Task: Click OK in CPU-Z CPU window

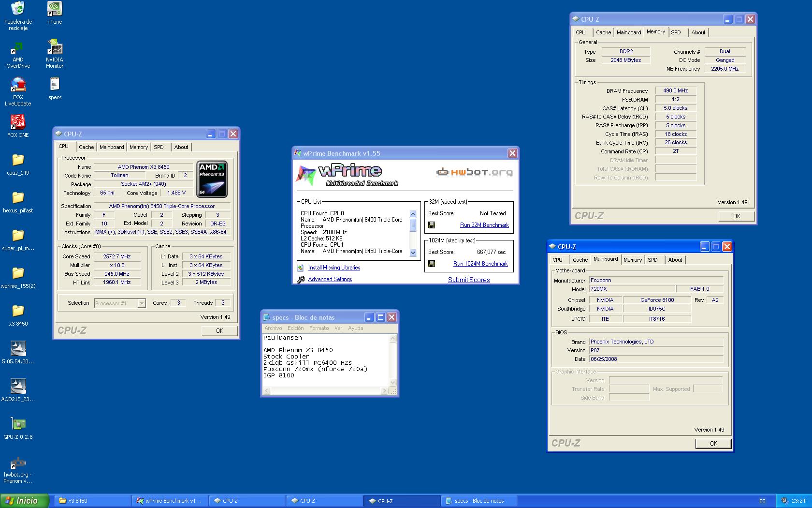Action: tap(219, 331)
